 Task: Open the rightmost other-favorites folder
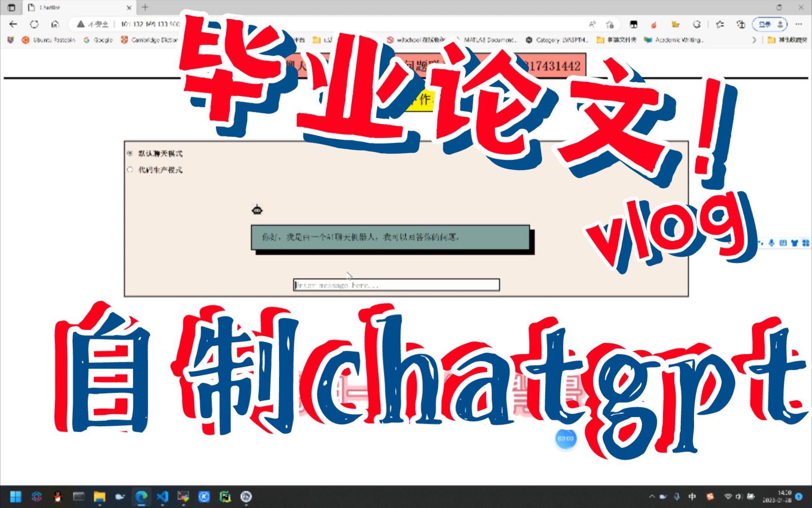pyautogui.click(x=788, y=40)
